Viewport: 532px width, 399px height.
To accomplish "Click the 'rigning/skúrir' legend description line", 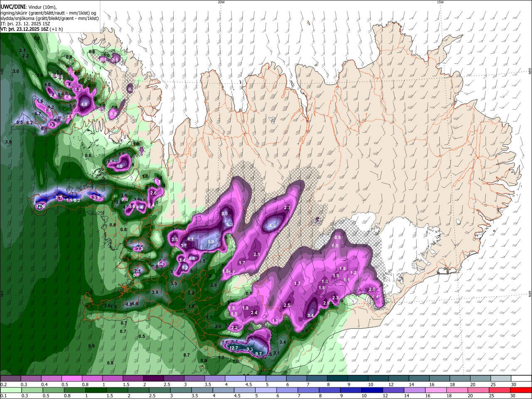I will [49, 13].
